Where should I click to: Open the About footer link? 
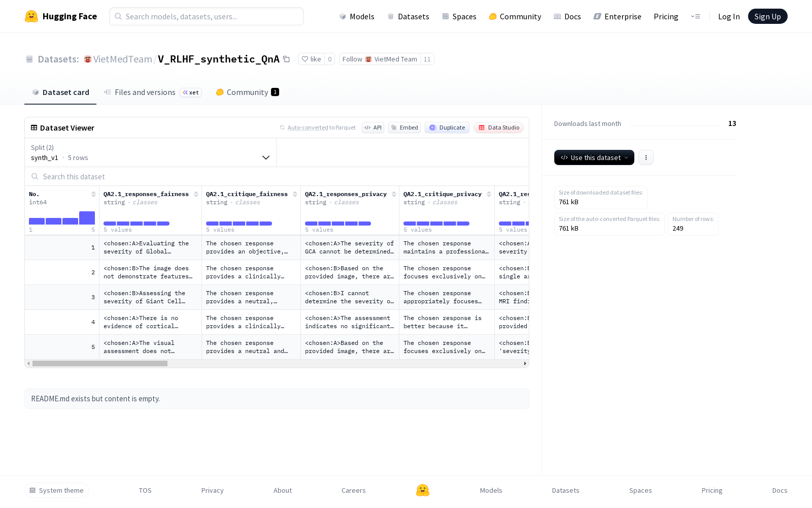[283, 490]
